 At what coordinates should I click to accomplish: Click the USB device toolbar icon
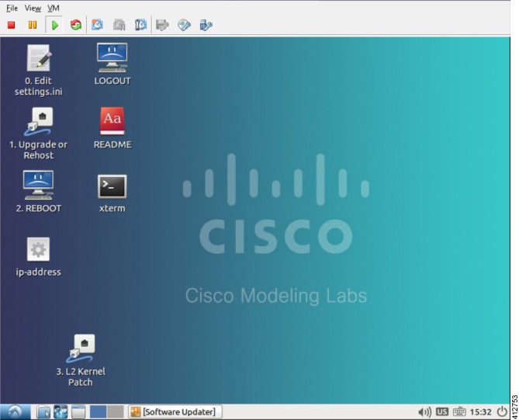[206, 25]
